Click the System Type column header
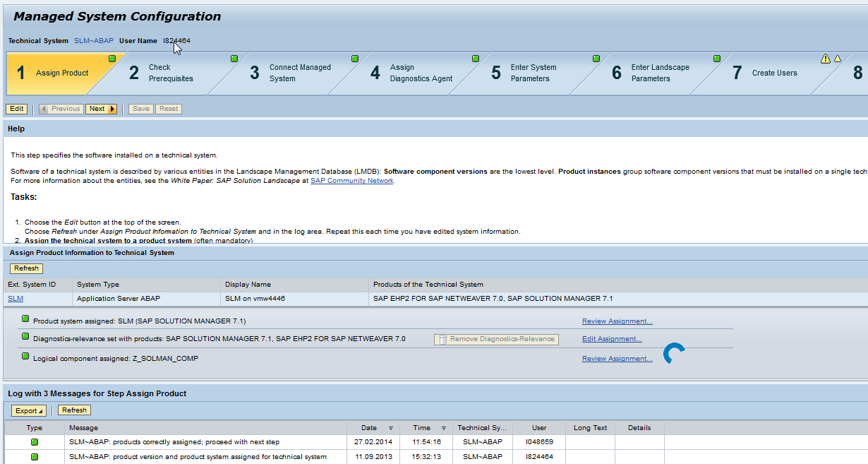Viewport: 868px width, 464px height. pyautogui.click(x=146, y=285)
